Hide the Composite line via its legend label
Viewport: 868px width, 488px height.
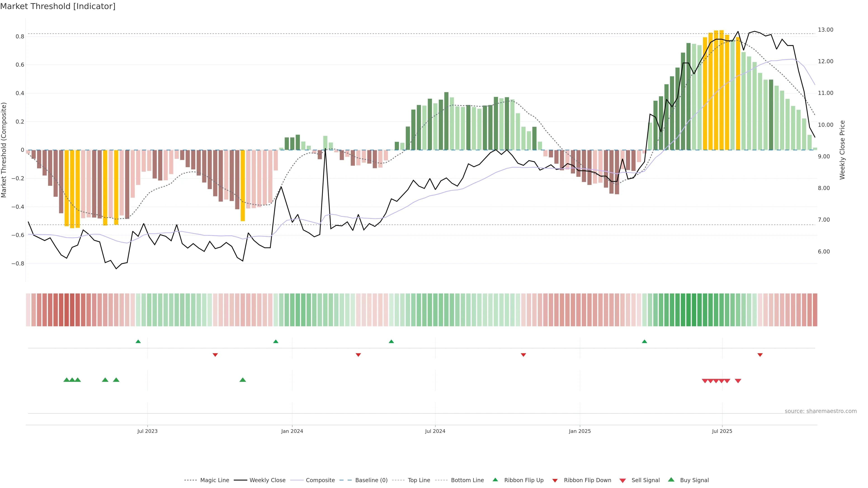click(320, 480)
